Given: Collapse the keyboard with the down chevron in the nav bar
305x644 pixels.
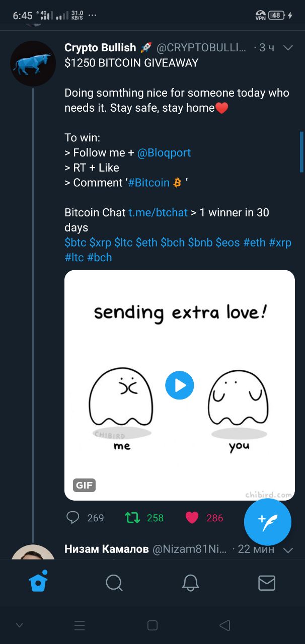Looking at the screenshot, I should 20,625.
